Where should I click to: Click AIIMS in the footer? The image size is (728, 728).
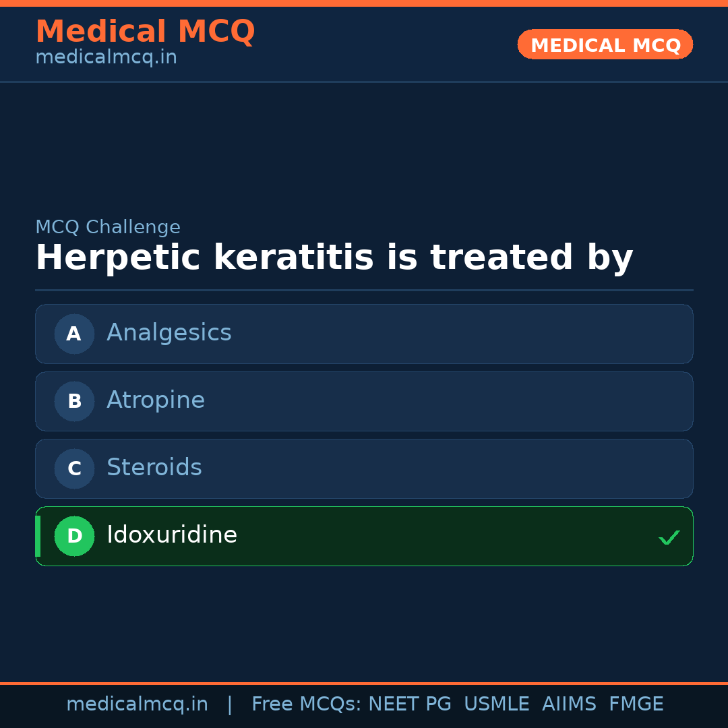click(x=569, y=704)
